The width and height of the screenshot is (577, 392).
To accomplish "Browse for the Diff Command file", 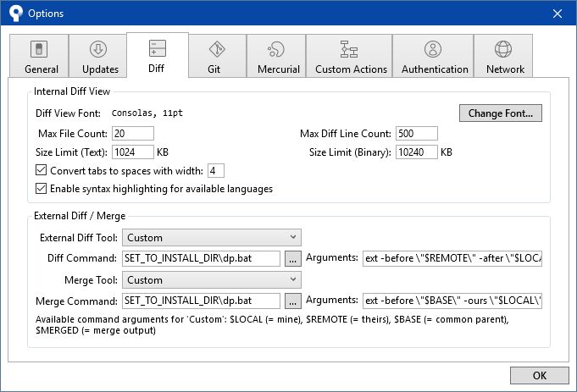I will [x=293, y=259].
